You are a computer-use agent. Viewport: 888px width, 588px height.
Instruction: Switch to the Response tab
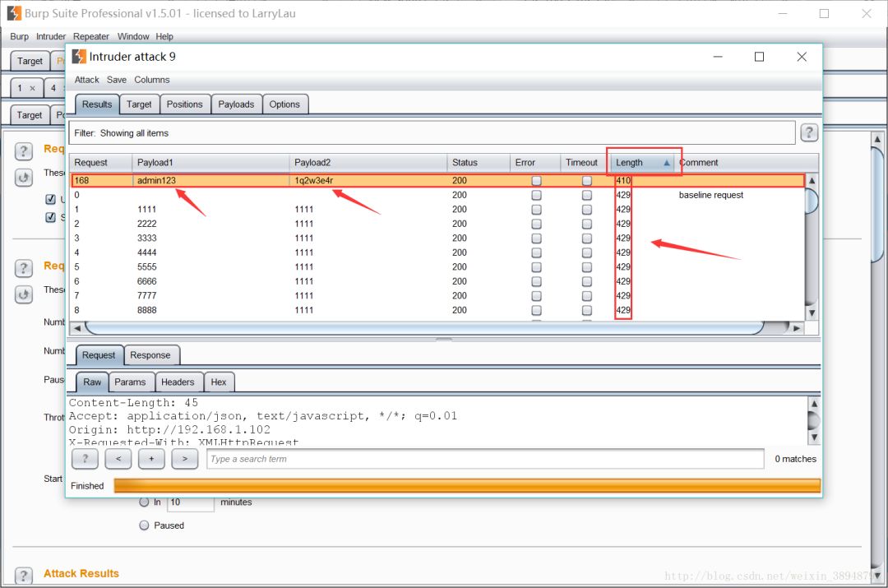pyautogui.click(x=150, y=355)
